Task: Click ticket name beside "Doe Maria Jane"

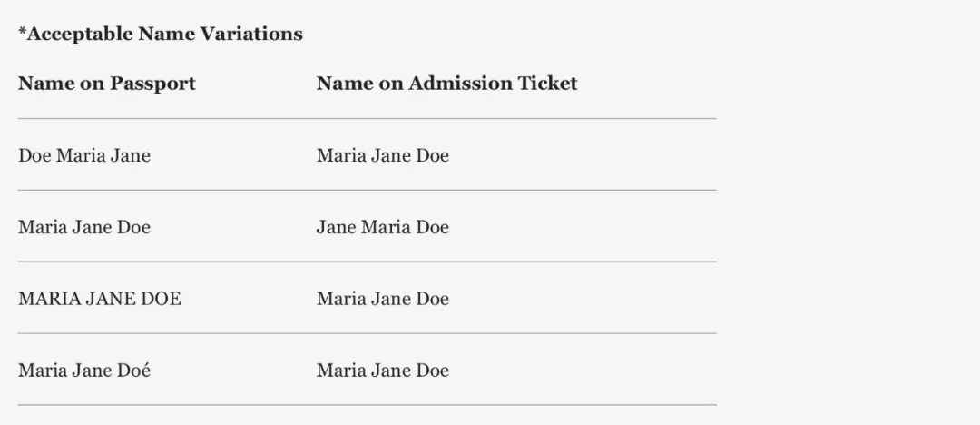Action: point(382,155)
